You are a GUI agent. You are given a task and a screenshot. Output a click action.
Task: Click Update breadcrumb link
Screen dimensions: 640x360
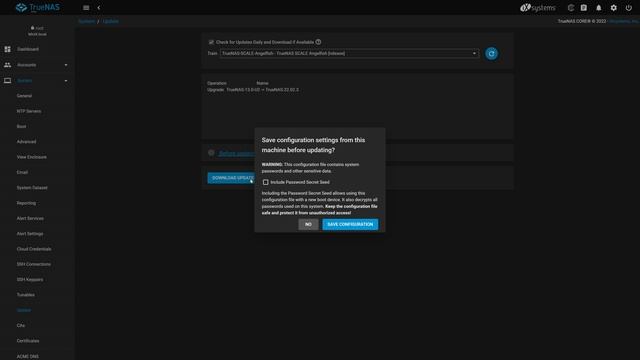pyautogui.click(x=110, y=21)
